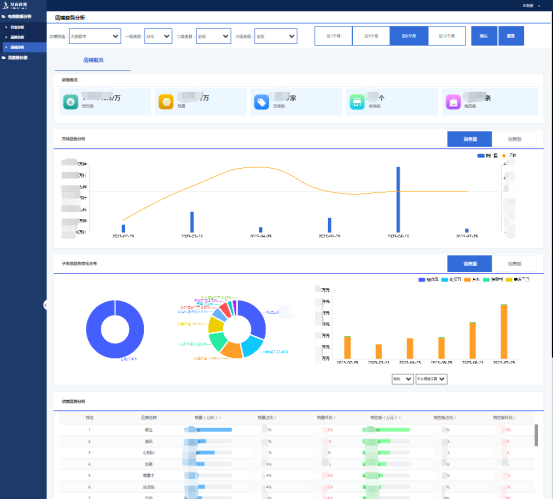Toggle the cyan swatch in bar chart legend
Viewport: 554px width, 499px height.
[444, 280]
